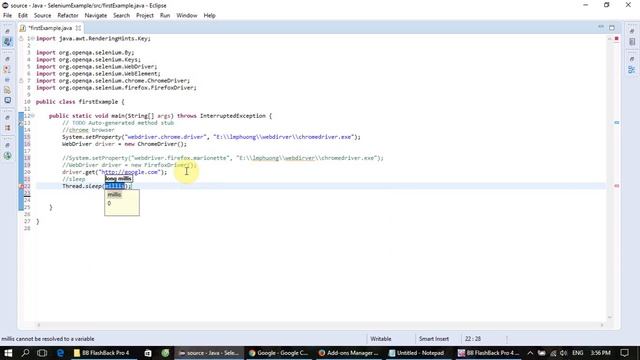
Task: Open the minimized Declaration view icon
Action: [7, 90]
